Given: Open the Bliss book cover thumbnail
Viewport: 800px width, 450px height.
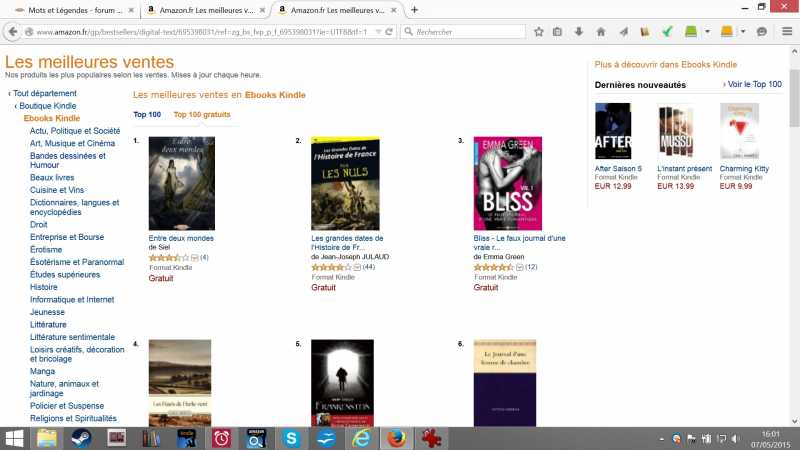Looking at the screenshot, I should tap(508, 183).
